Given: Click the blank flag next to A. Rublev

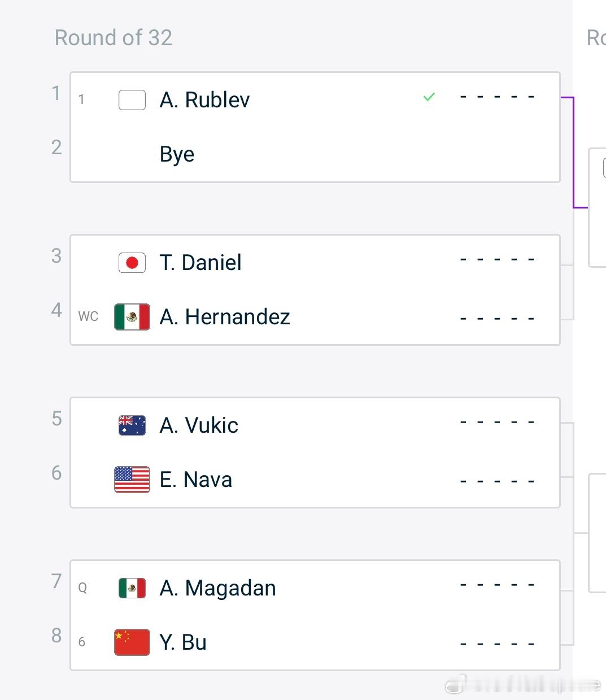Looking at the screenshot, I should (132, 100).
